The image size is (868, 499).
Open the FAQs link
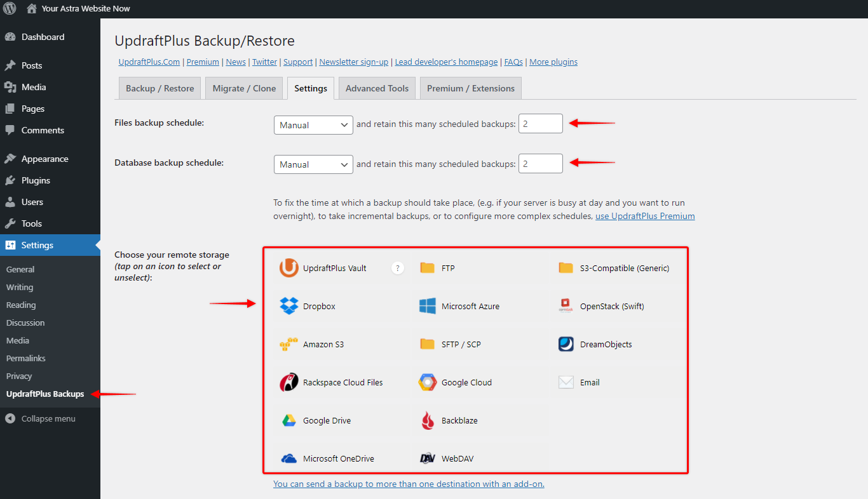point(513,62)
